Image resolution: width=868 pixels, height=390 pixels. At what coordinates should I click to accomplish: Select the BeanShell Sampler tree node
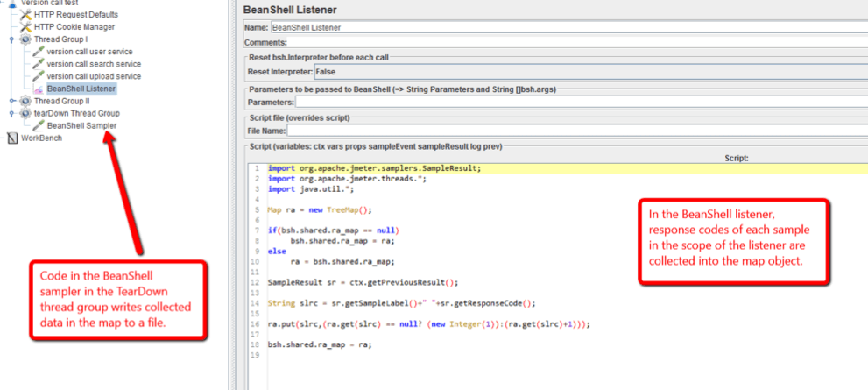(82, 125)
